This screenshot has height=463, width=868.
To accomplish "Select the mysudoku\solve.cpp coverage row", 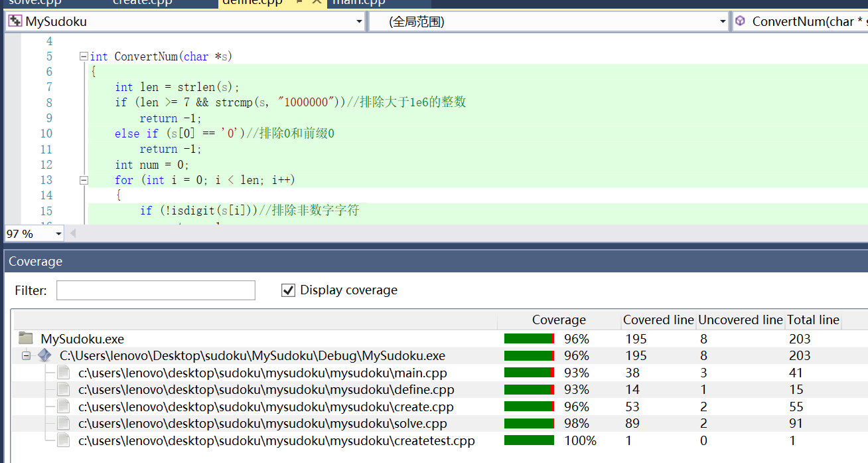I will pyautogui.click(x=438, y=423).
